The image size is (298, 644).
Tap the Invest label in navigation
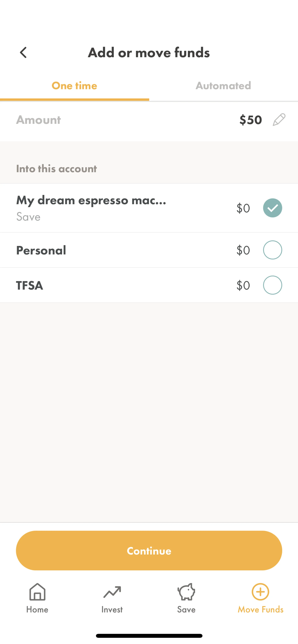coord(112,609)
